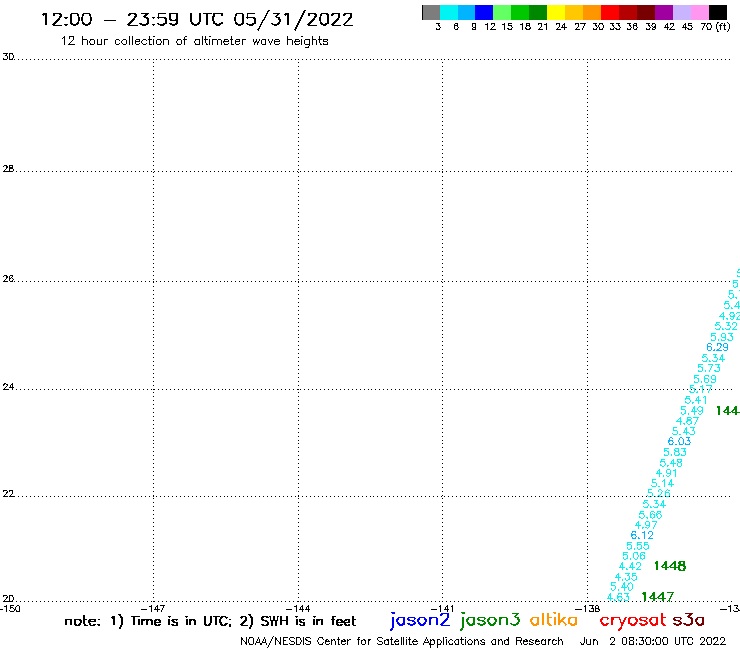Viewport: 740px width, 650px height.
Task: Click the wave height reading 5.55
Action: tap(638, 546)
